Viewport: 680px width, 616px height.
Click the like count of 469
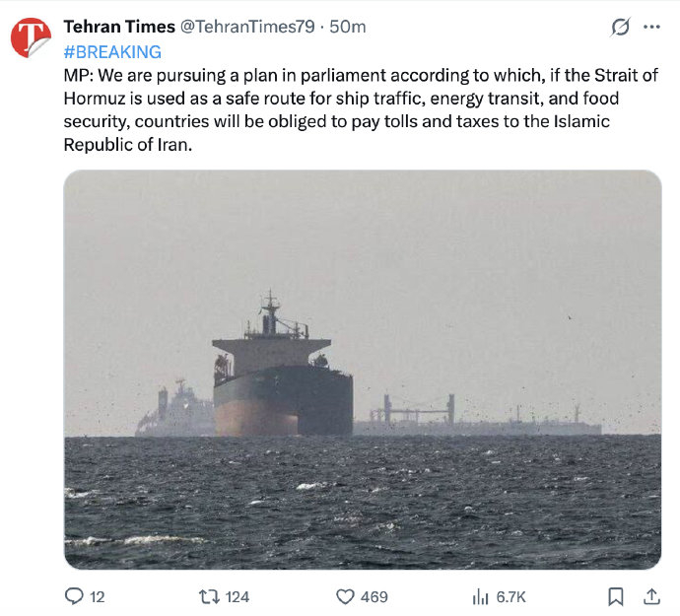pyautogui.click(x=374, y=596)
